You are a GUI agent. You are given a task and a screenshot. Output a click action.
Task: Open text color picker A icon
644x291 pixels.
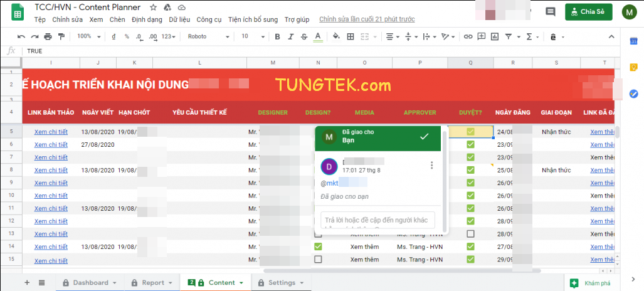pyautogui.click(x=317, y=36)
